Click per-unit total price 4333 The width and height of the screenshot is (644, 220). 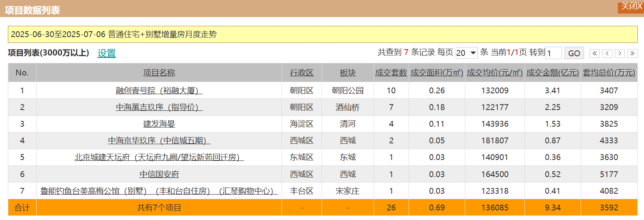point(609,140)
